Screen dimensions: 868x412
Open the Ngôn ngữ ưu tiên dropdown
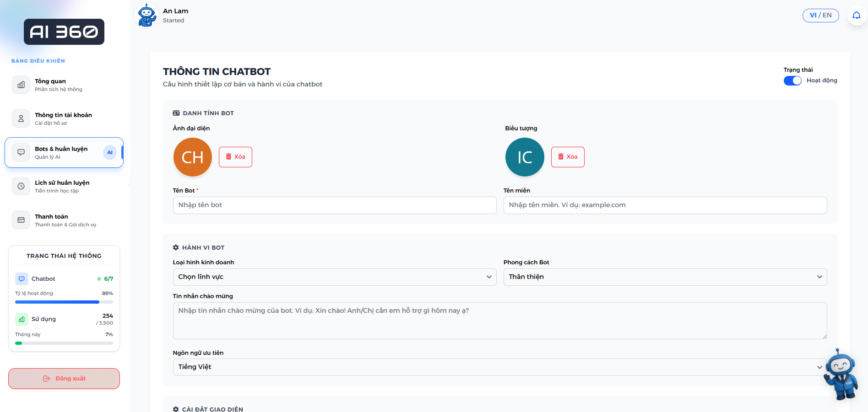[x=499, y=367]
